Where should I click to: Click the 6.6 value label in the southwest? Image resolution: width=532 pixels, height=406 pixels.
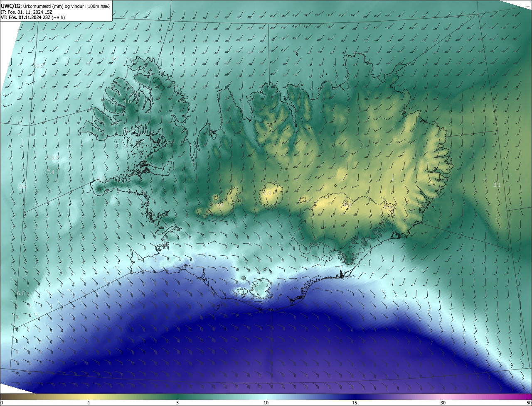pyautogui.click(x=21, y=293)
